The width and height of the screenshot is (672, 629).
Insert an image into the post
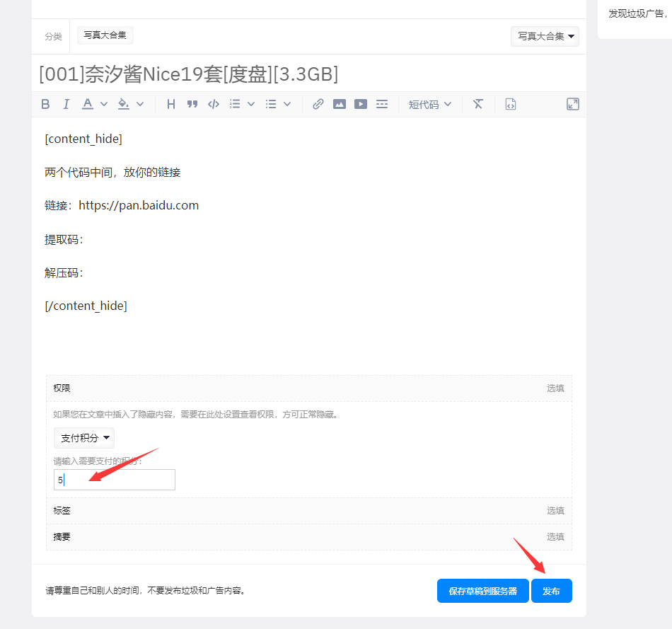[340, 104]
